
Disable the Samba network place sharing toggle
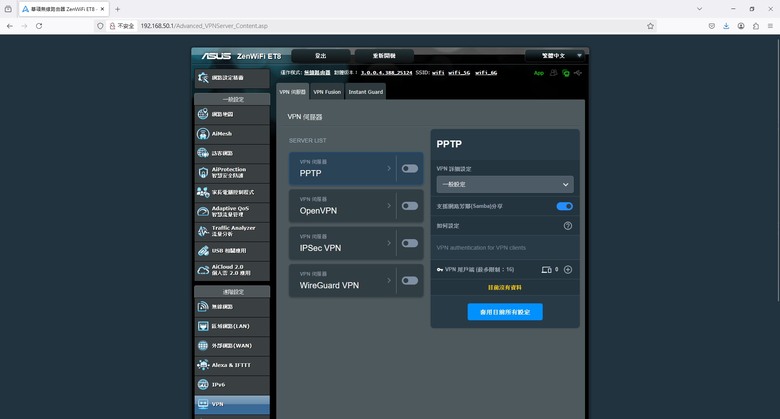pos(565,206)
